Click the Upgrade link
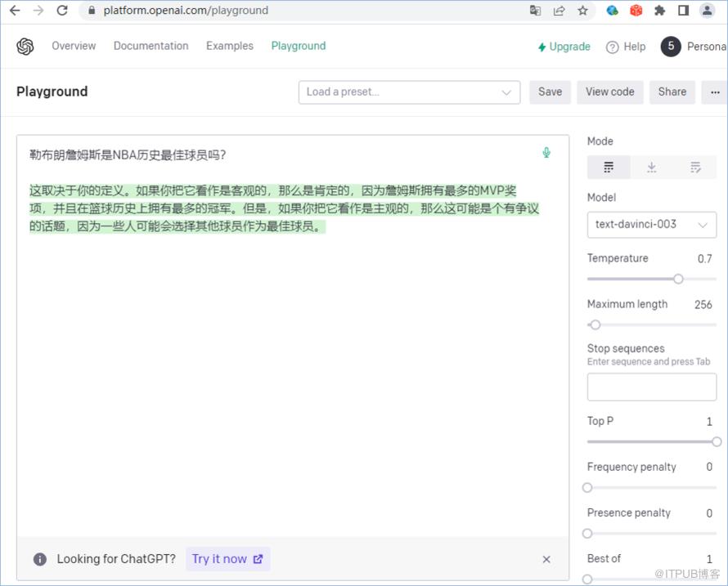This screenshot has width=728, height=586. 564,47
